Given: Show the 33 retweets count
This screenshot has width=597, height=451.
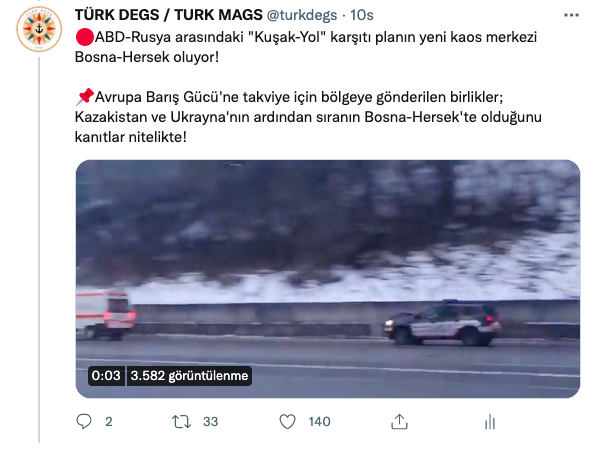Looking at the screenshot, I should 211,422.
